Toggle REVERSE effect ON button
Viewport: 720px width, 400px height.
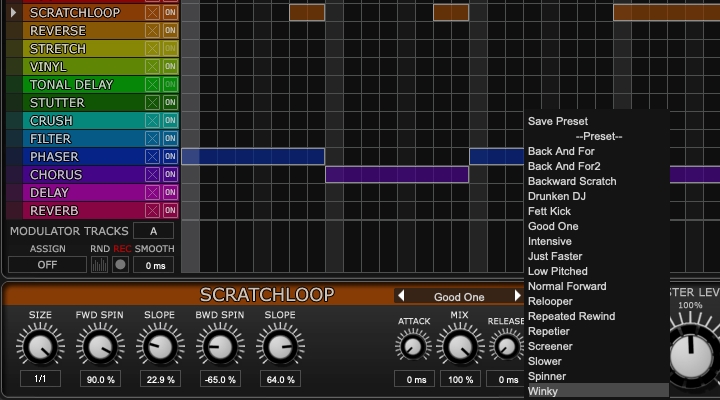click(170, 30)
